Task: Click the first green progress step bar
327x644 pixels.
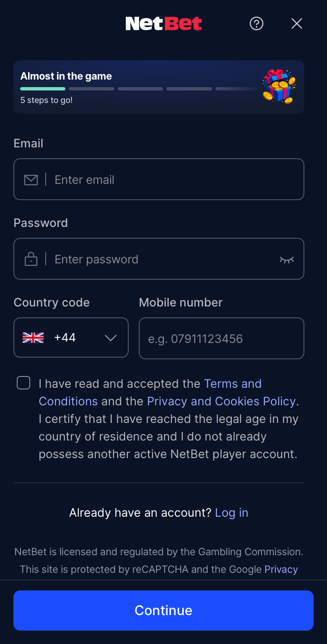Action: click(43, 89)
